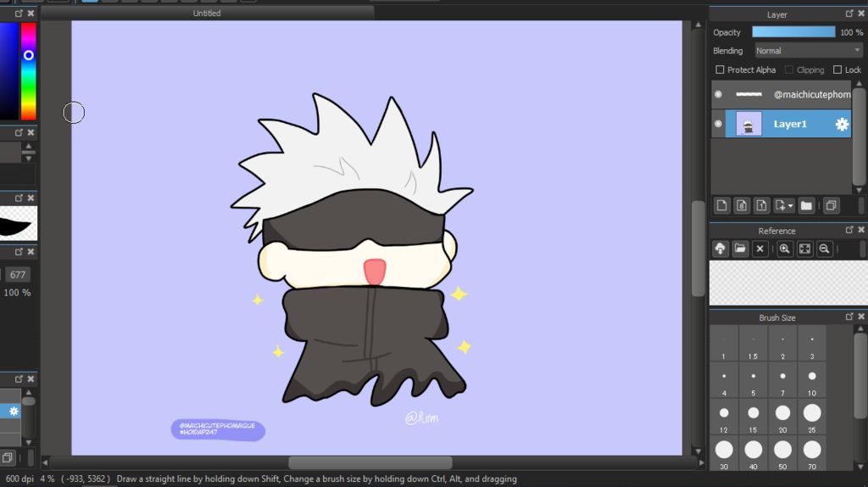Click canvas scroll left arrow
This screenshot has height=487, width=868.
[45, 462]
